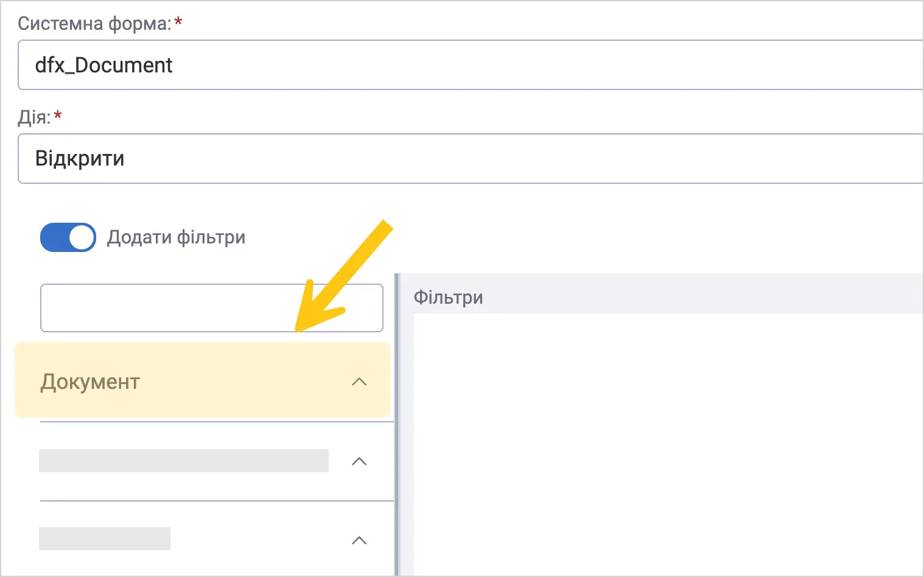Click inside the empty Фільтри drop area
This screenshot has width=924, height=577.
pos(668,444)
